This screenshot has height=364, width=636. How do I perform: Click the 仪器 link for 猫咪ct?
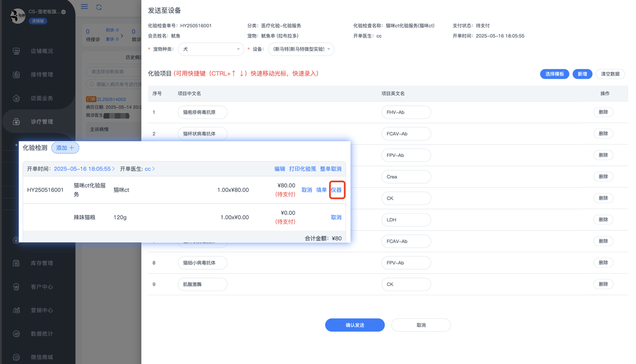(x=336, y=190)
